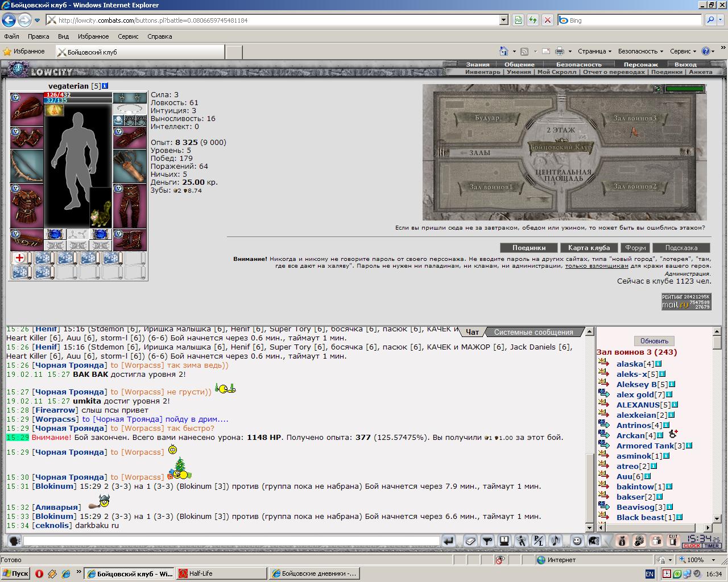Expand the recent pages dropdown arrow
This screenshot has width=728, height=582.
[37, 20]
